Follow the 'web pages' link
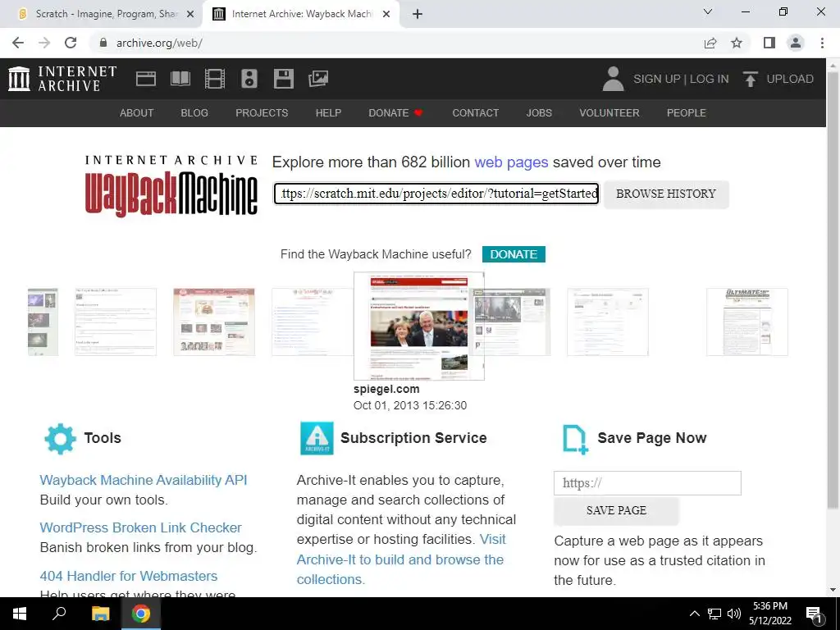This screenshot has height=630, width=840. (x=511, y=162)
